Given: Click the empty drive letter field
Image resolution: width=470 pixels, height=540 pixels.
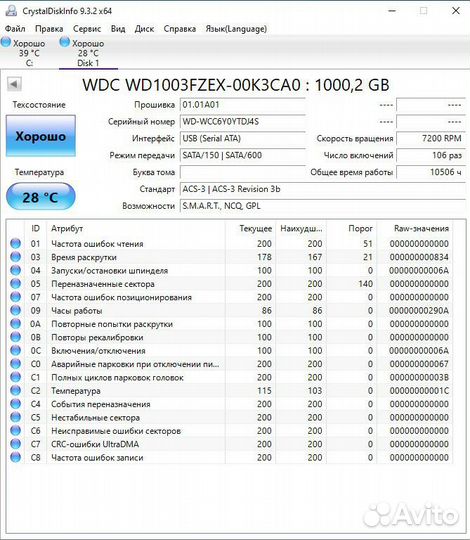Looking at the screenshot, I should pos(242,172).
